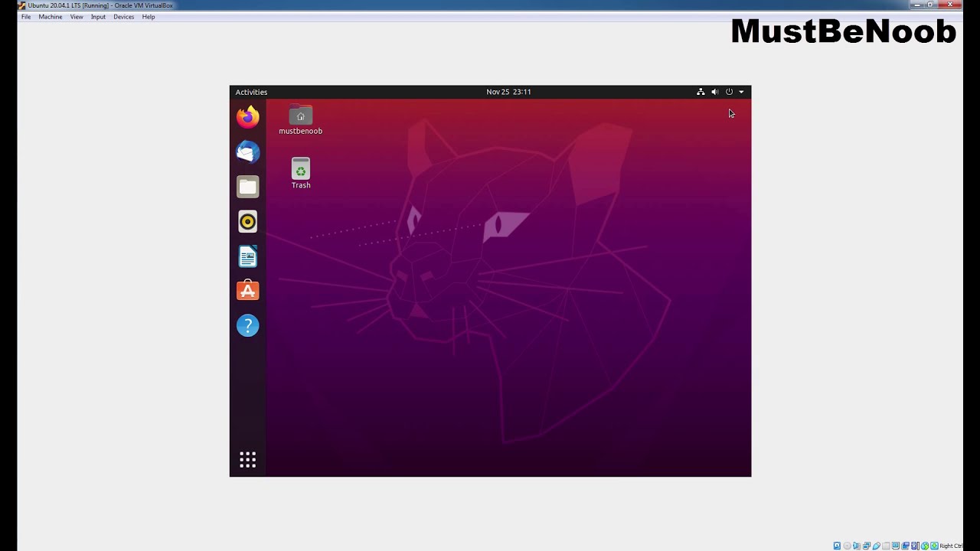Open the Activities overview
Screen dimensions: 980x551
pos(251,92)
